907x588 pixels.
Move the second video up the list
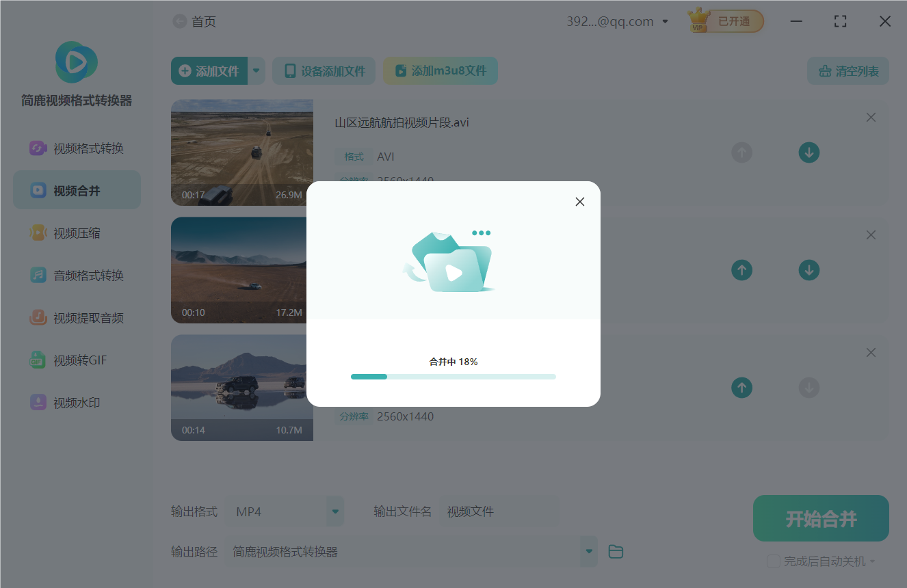coord(741,270)
